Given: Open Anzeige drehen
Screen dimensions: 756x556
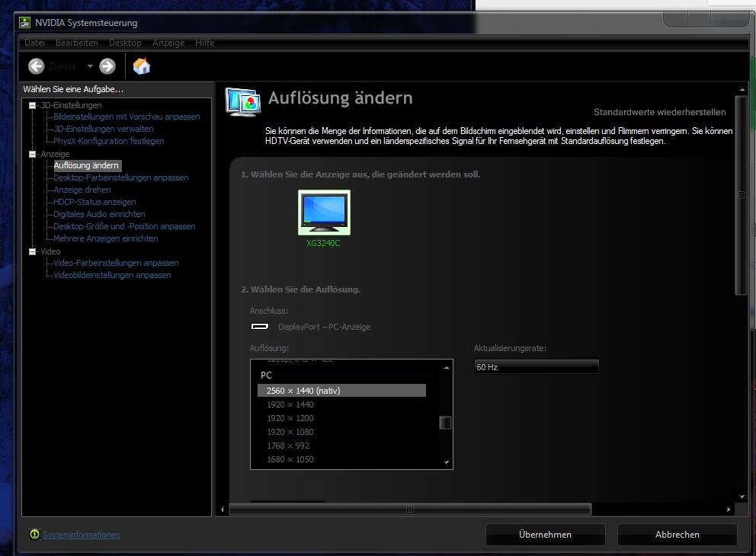Looking at the screenshot, I should tap(82, 190).
